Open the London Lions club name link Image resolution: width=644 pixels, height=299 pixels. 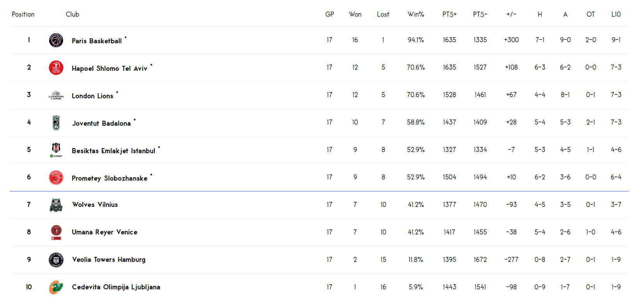click(x=92, y=96)
